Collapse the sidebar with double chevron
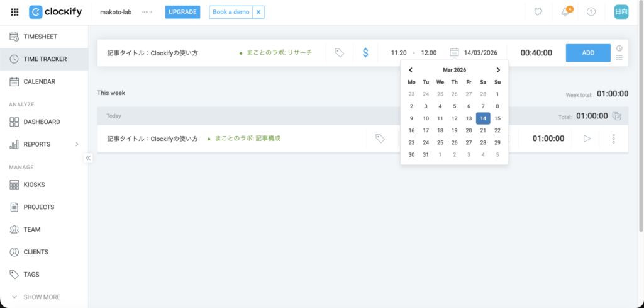Viewport: 644px width, 308px height. (x=88, y=158)
